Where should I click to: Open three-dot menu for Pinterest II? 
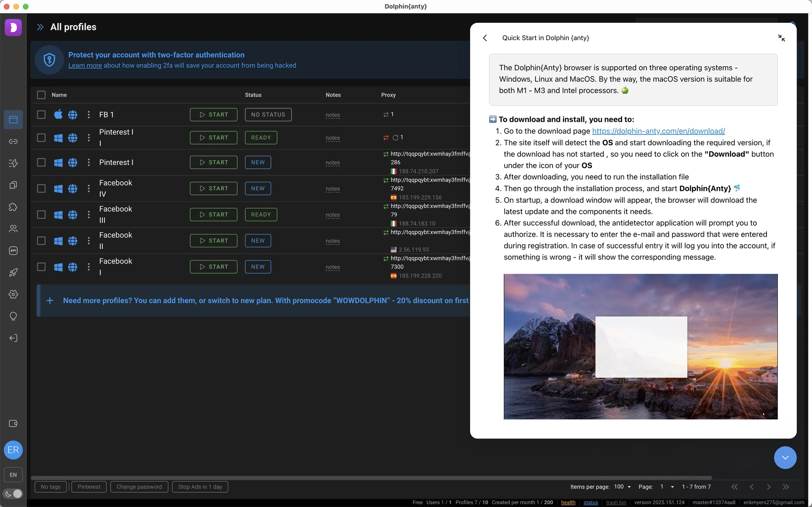point(89,138)
